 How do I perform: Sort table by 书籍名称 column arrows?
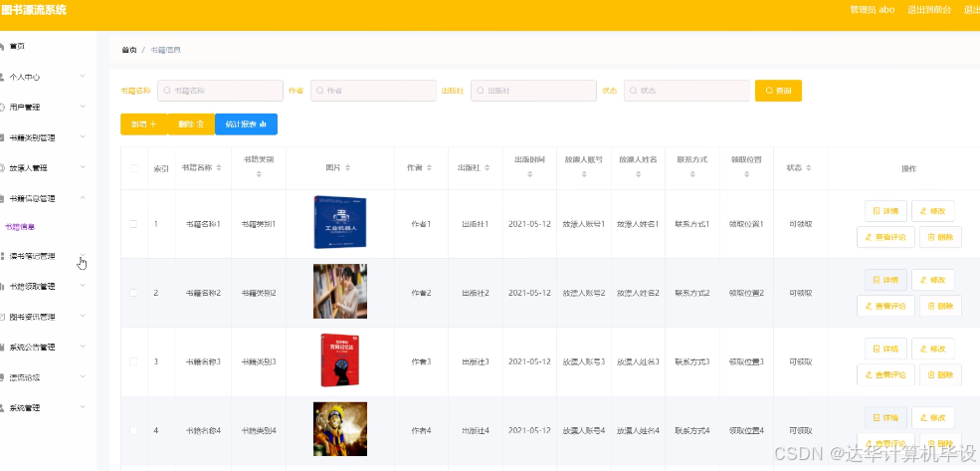click(x=219, y=168)
